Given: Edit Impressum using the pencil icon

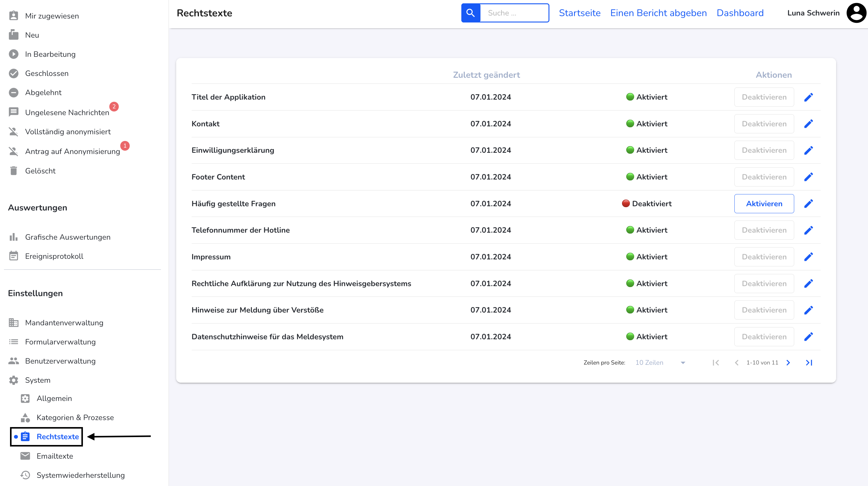Looking at the screenshot, I should click(808, 257).
